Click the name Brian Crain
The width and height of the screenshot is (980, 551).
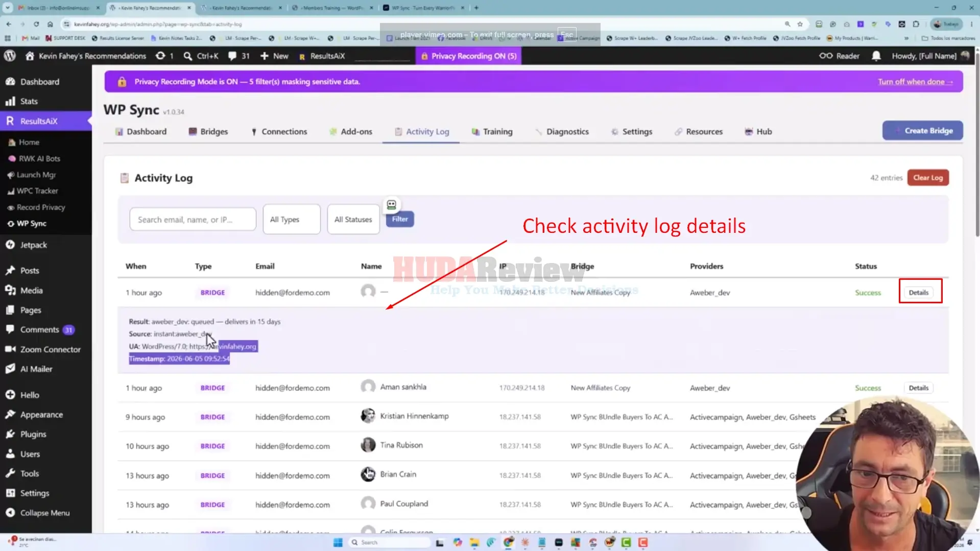[x=398, y=474]
